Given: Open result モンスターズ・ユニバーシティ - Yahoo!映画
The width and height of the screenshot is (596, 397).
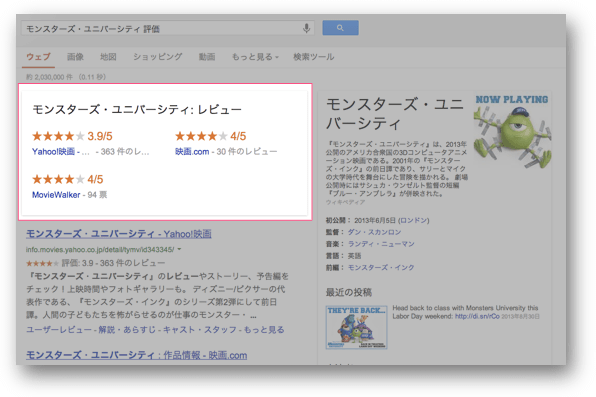Looking at the screenshot, I should [x=119, y=234].
